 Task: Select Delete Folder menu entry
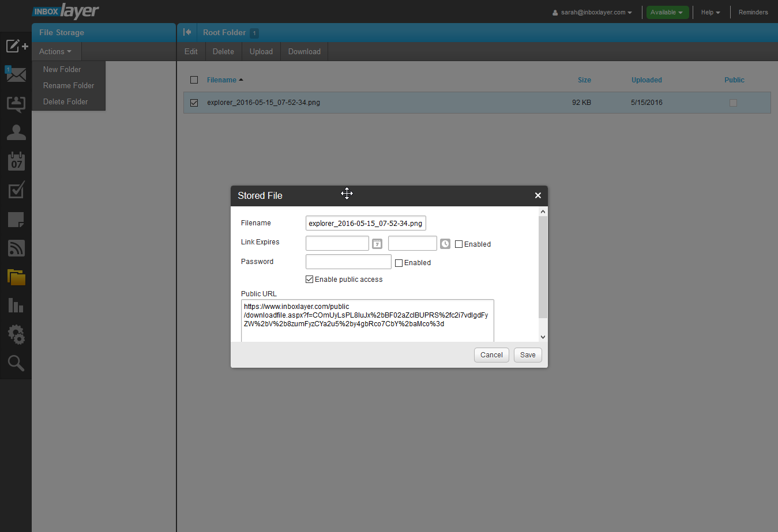66,102
